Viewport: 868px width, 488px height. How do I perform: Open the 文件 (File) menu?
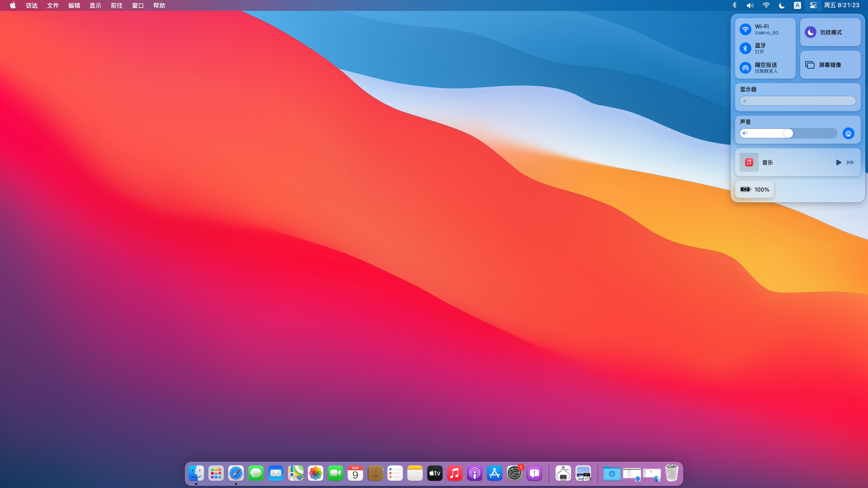(53, 5)
